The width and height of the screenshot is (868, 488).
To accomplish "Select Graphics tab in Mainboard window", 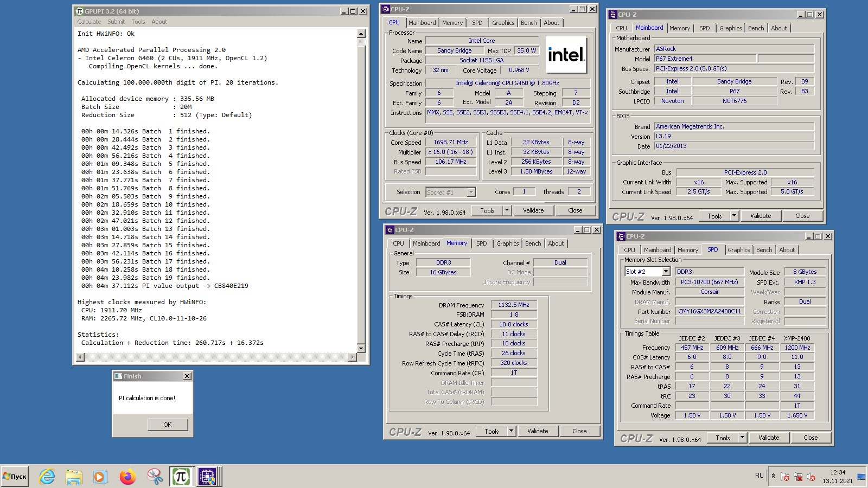I will tap(731, 28).
